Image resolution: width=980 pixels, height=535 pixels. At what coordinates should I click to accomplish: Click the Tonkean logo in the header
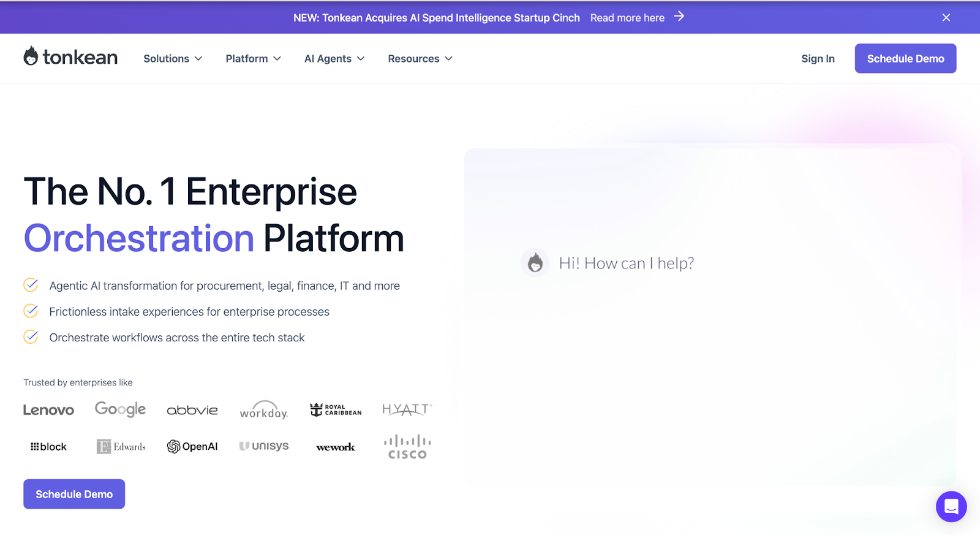[x=70, y=57]
